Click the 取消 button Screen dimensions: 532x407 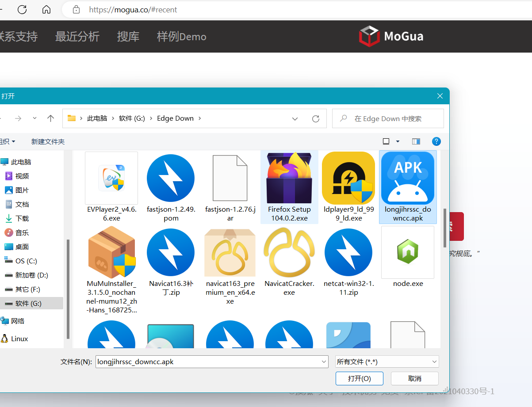tap(415, 379)
